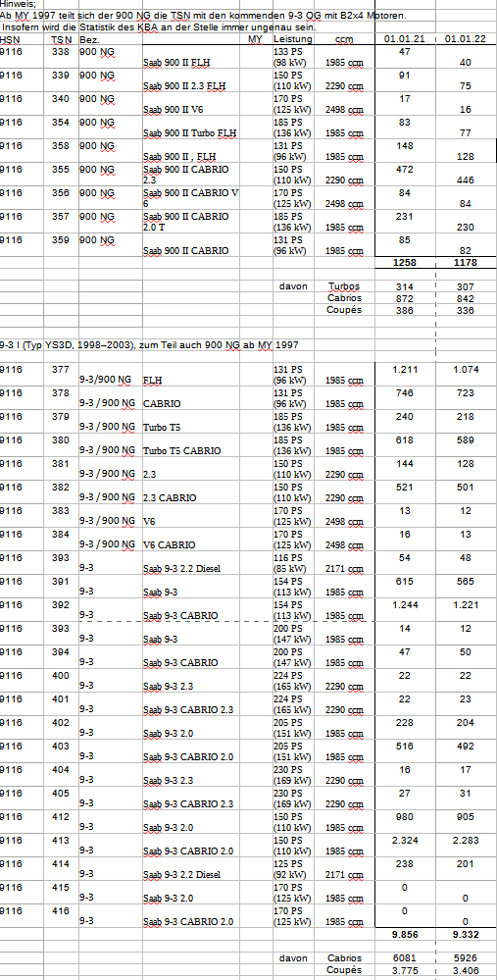
Task: Click the value "1.074"
Action: [x=466, y=370]
